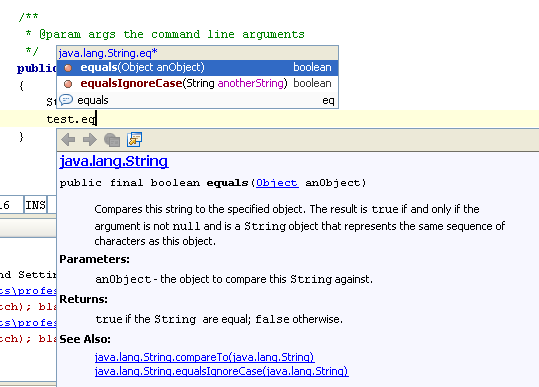Select equalsIgnoreCase(String anotherString) completion item
The height and width of the screenshot is (387, 539).
pyautogui.click(x=197, y=84)
